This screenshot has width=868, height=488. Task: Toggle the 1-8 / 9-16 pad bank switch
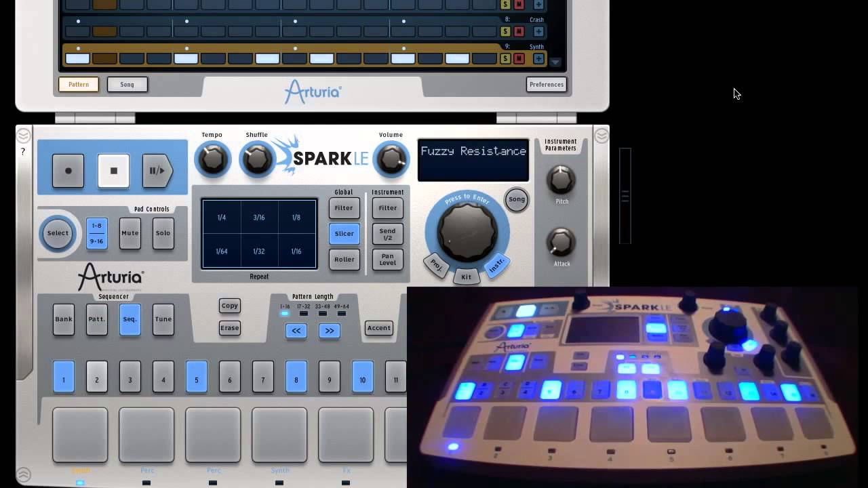(97, 233)
